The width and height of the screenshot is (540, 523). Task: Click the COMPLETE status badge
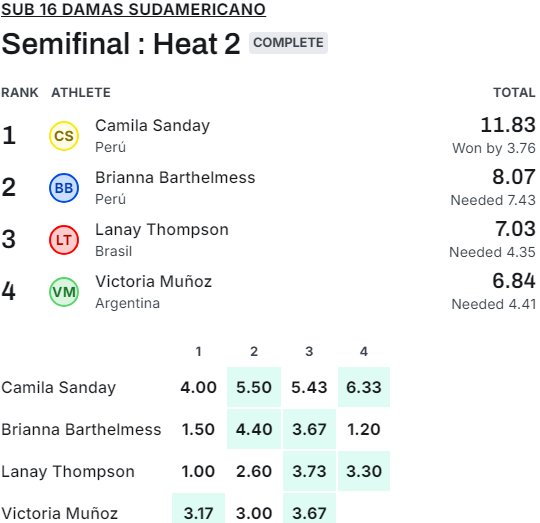click(288, 43)
